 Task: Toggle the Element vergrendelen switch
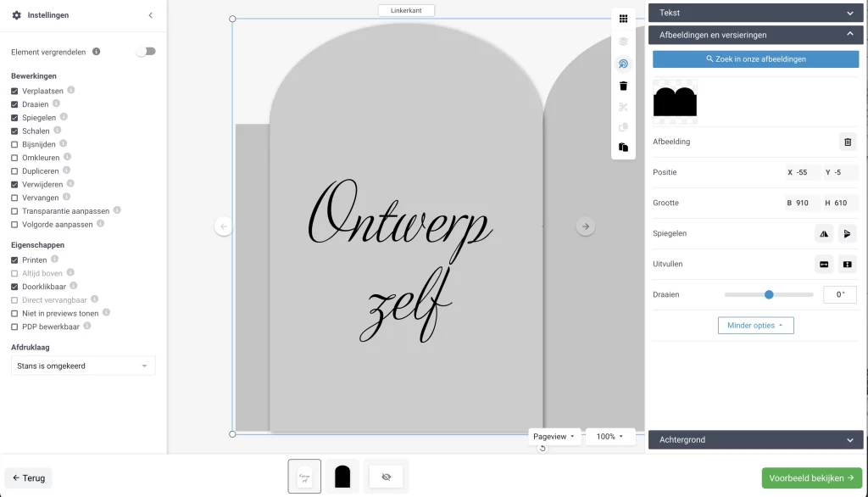[x=146, y=52]
